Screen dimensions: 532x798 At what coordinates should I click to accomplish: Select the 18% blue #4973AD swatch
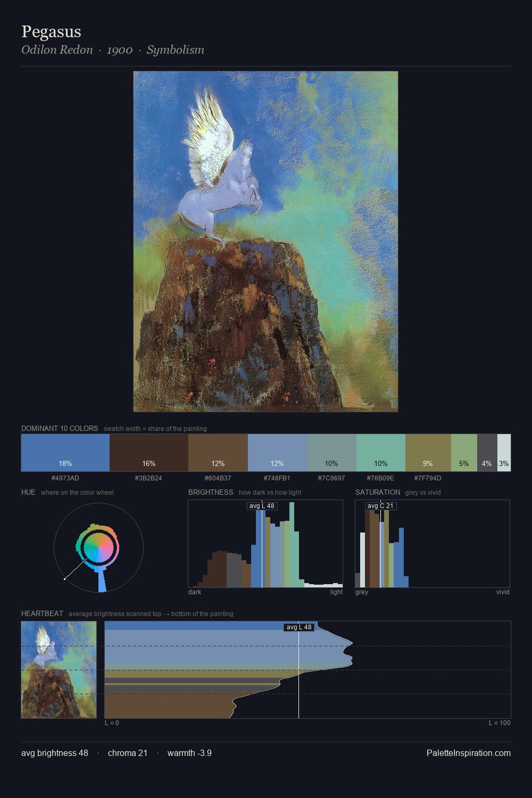pos(65,453)
